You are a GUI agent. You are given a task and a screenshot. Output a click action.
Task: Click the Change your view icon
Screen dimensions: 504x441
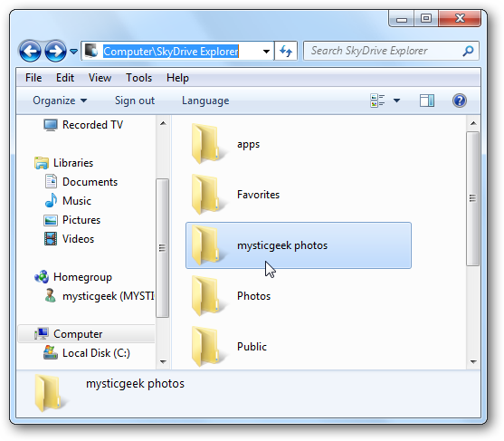(377, 101)
